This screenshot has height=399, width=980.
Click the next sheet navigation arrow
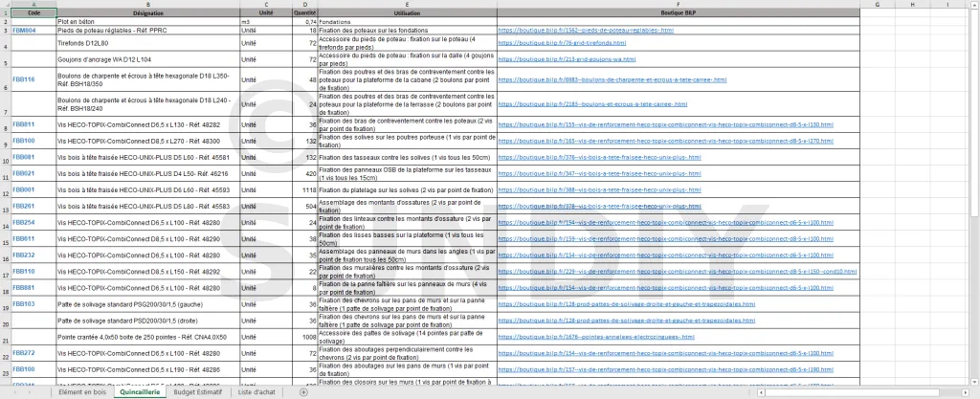(x=31, y=392)
